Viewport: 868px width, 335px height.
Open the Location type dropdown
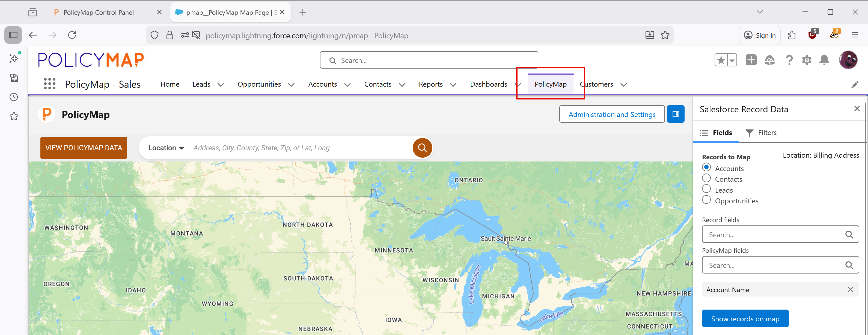tap(166, 148)
